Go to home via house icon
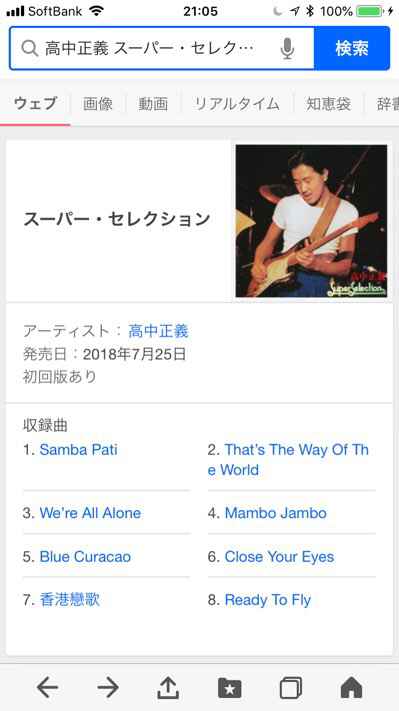 pyautogui.click(x=351, y=688)
